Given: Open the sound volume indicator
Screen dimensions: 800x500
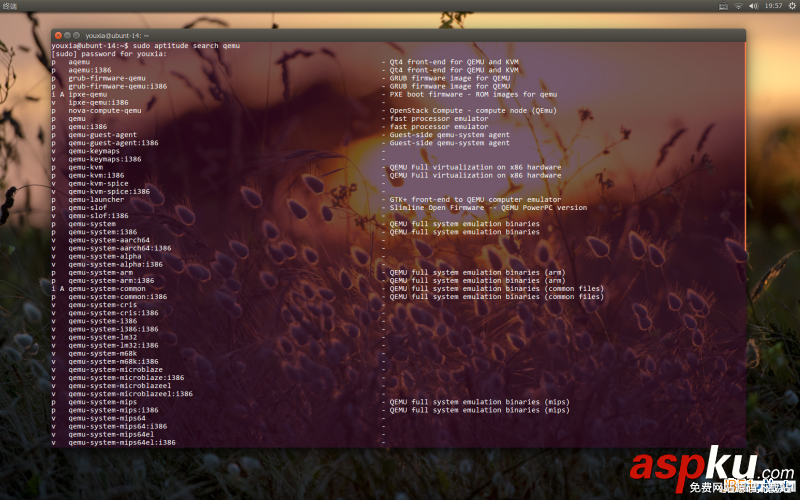Looking at the screenshot, I should (x=754, y=6).
